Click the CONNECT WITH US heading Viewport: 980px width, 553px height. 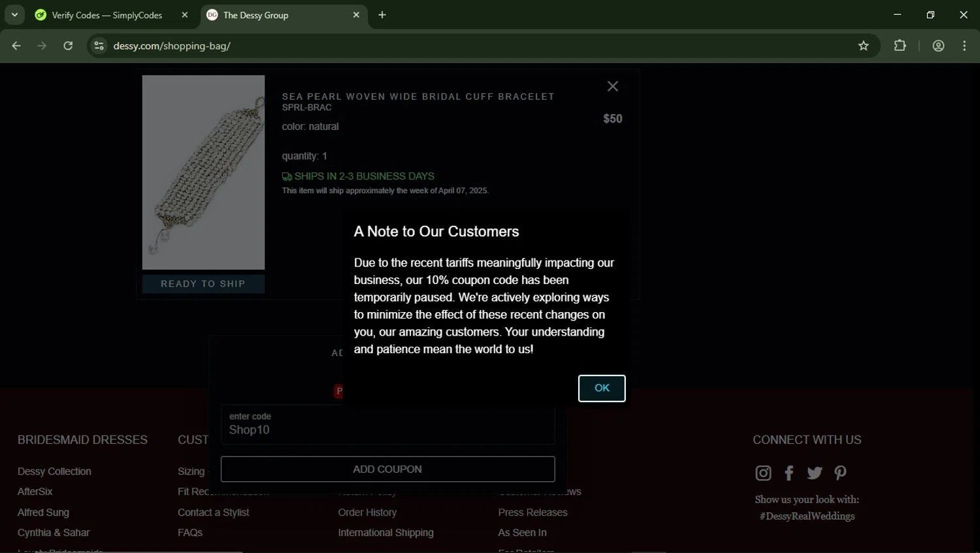(x=807, y=440)
